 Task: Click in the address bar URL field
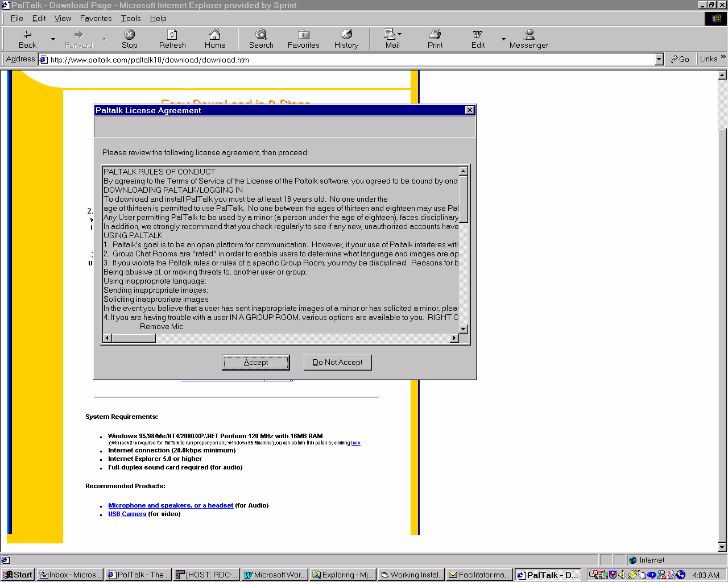coord(346,59)
